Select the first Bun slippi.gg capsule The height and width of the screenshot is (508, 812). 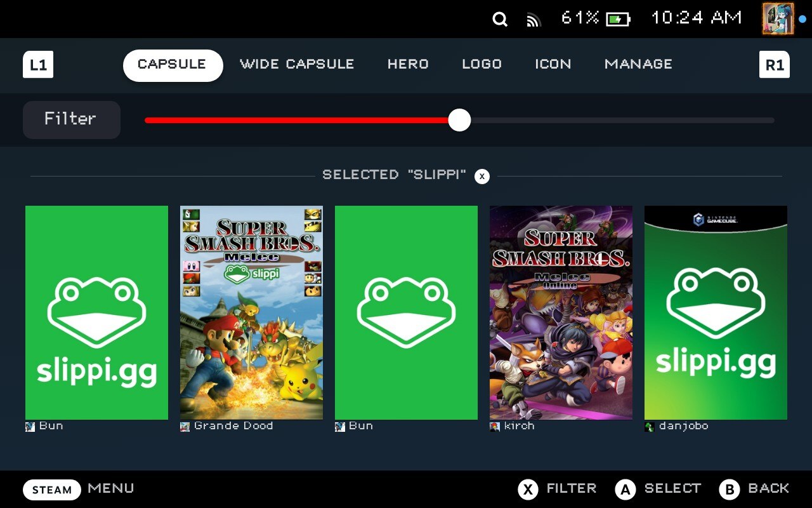(x=96, y=312)
